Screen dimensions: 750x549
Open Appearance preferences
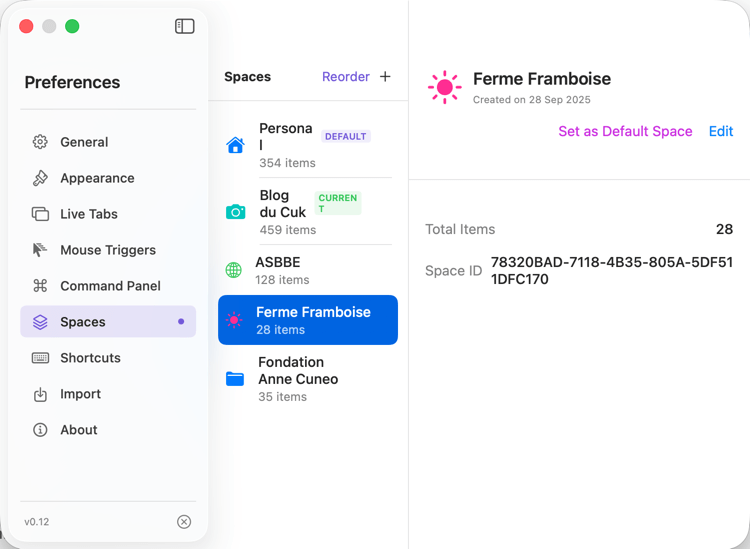(x=97, y=178)
